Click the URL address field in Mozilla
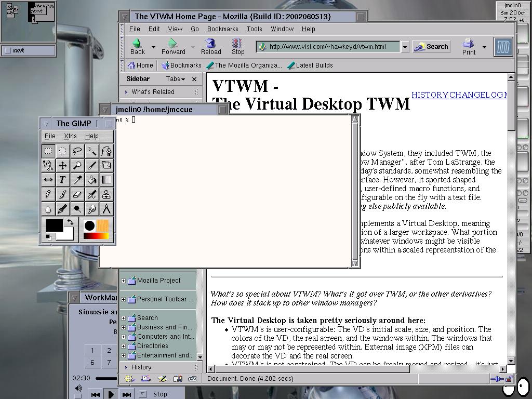 (x=328, y=47)
